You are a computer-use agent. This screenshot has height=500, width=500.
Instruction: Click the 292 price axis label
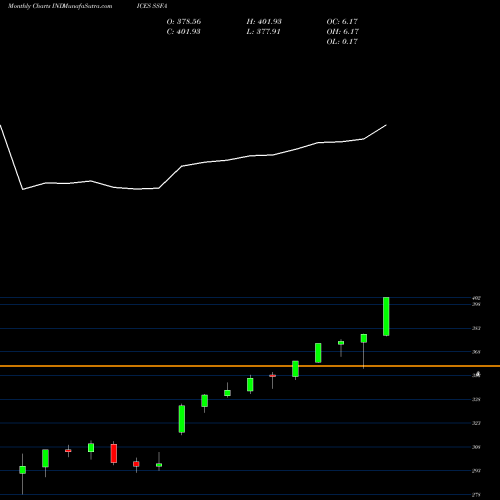(476, 471)
